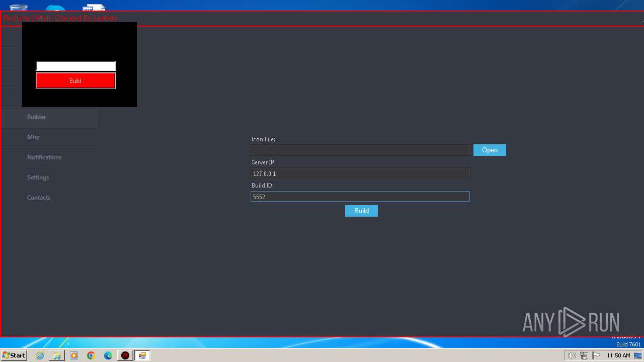This screenshot has height=362, width=644.
Task: Focus the Server IP field
Action: tap(360, 173)
